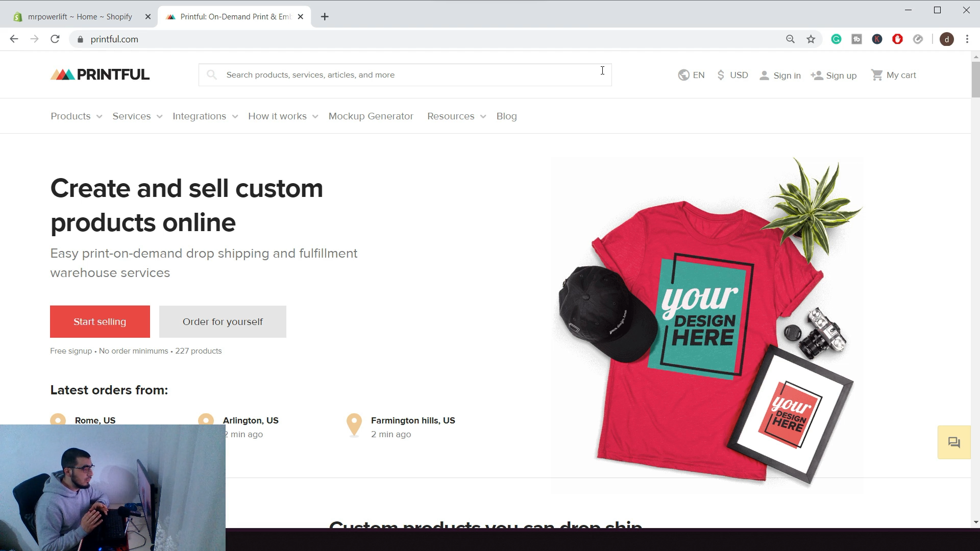Screen dimensions: 980x551
Task: Open the Mockup Generator link
Action: [x=371, y=116]
